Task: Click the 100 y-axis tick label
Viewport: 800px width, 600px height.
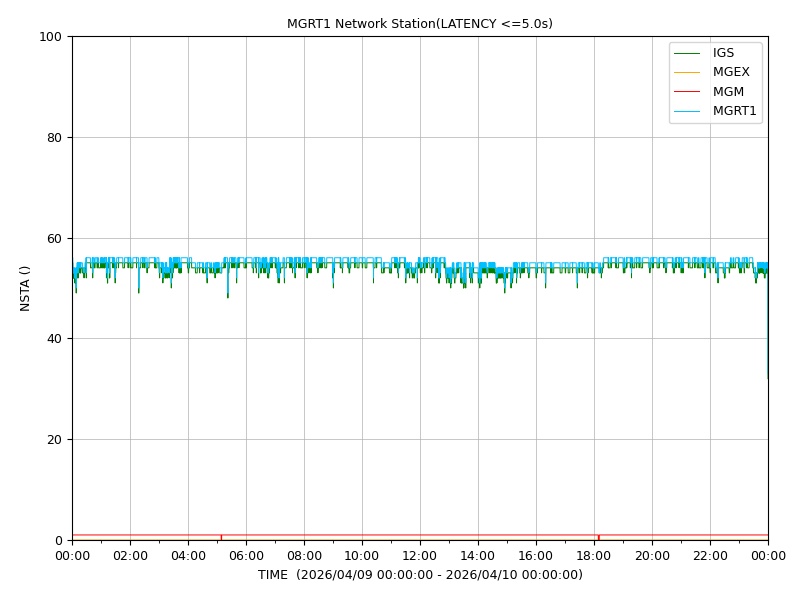Action: [x=50, y=37]
